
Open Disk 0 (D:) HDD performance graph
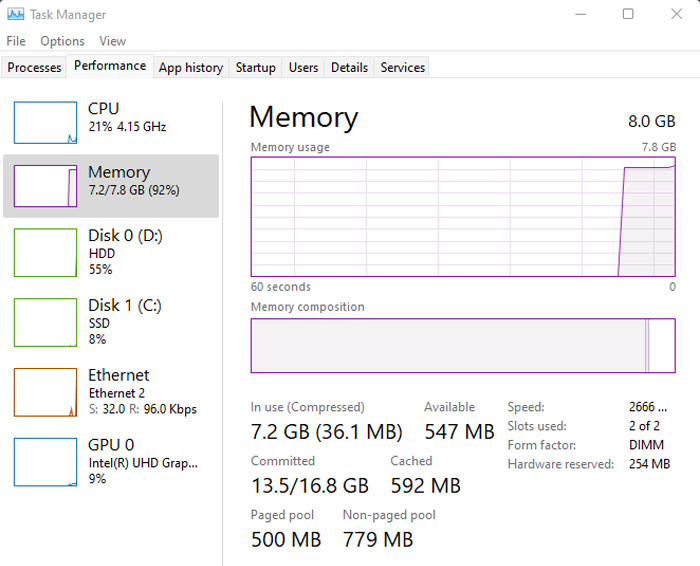pos(45,253)
